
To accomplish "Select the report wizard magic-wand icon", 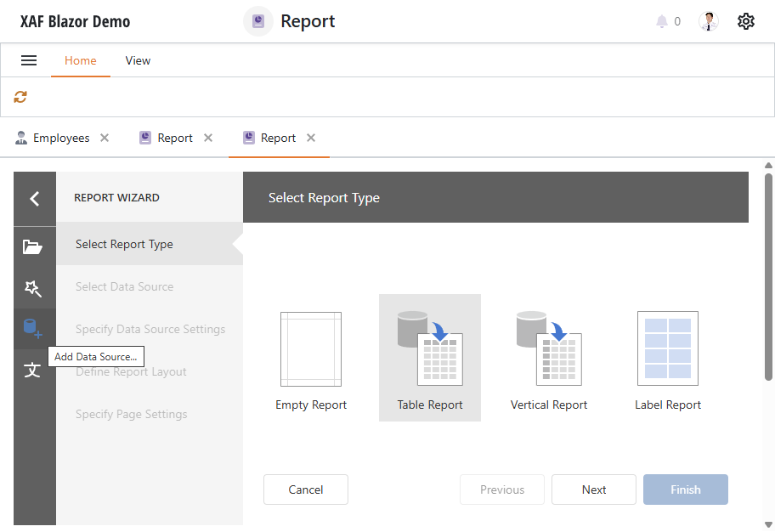I will click(34, 288).
